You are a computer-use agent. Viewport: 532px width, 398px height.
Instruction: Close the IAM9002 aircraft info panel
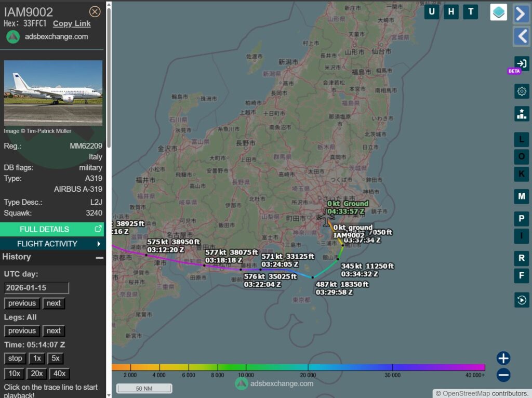tap(95, 11)
